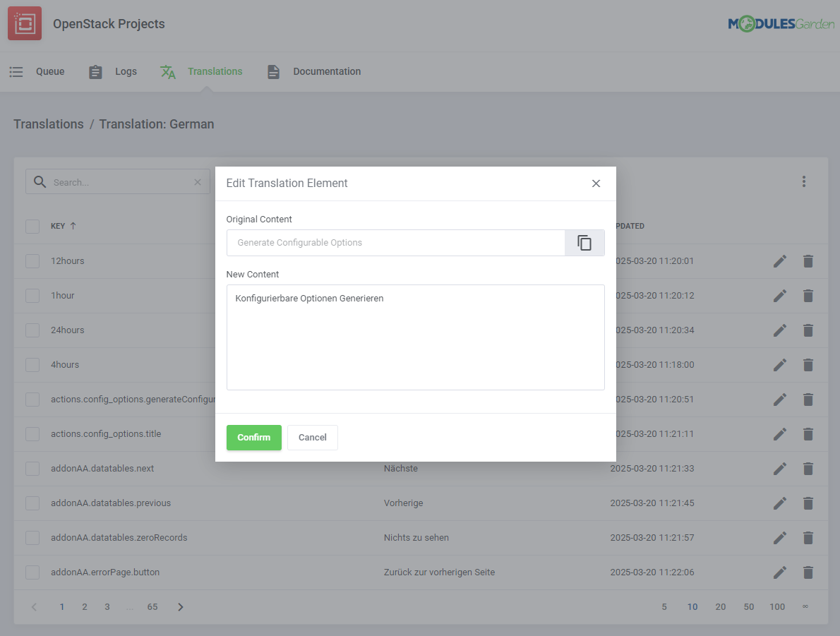The width and height of the screenshot is (840, 636).
Task: Click the search magnifier icon
Action: coord(40,181)
